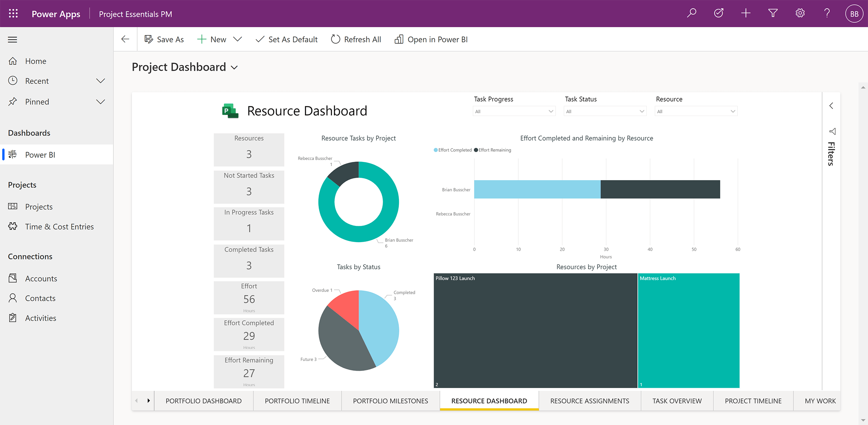Image resolution: width=868 pixels, height=425 pixels.
Task: Open settings gear icon
Action: [x=800, y=14]
